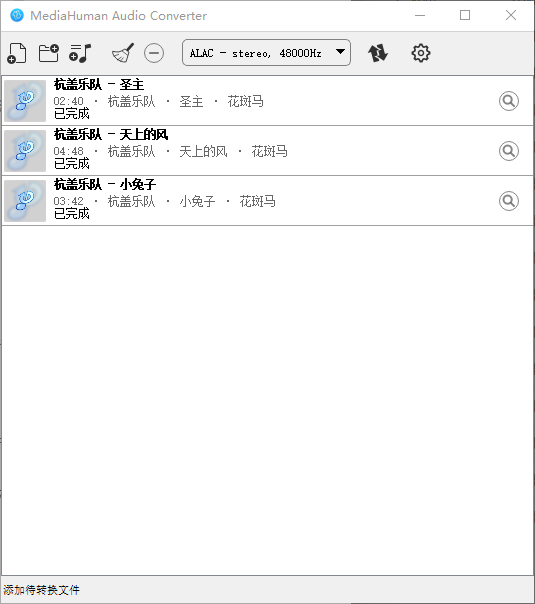Select the track title 杭盖乐队 - 圣主
This screenshot has width=535, height=604.
pos(99,84)
